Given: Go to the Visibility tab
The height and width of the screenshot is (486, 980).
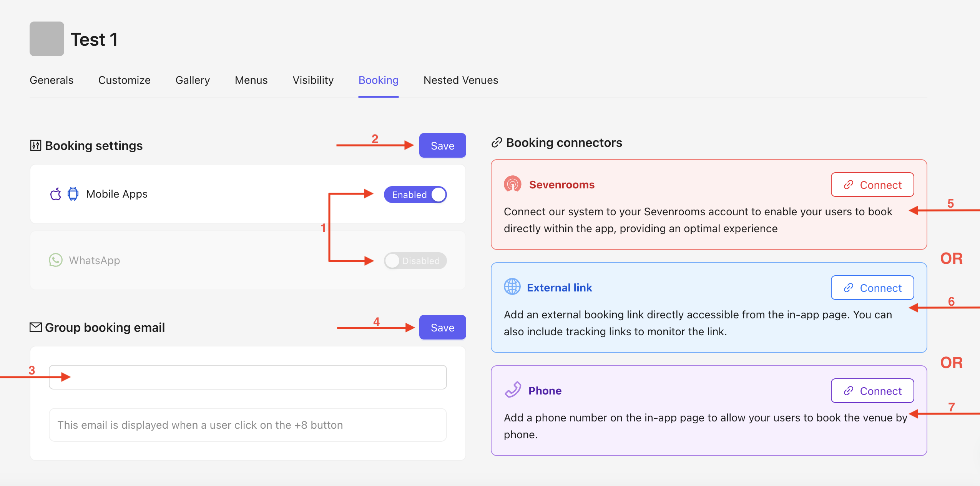Looking at the screenshot, I should tap(313, 80).
